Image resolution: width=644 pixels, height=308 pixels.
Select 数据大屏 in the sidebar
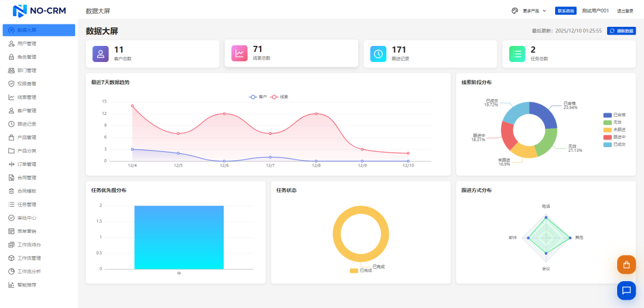39,30
